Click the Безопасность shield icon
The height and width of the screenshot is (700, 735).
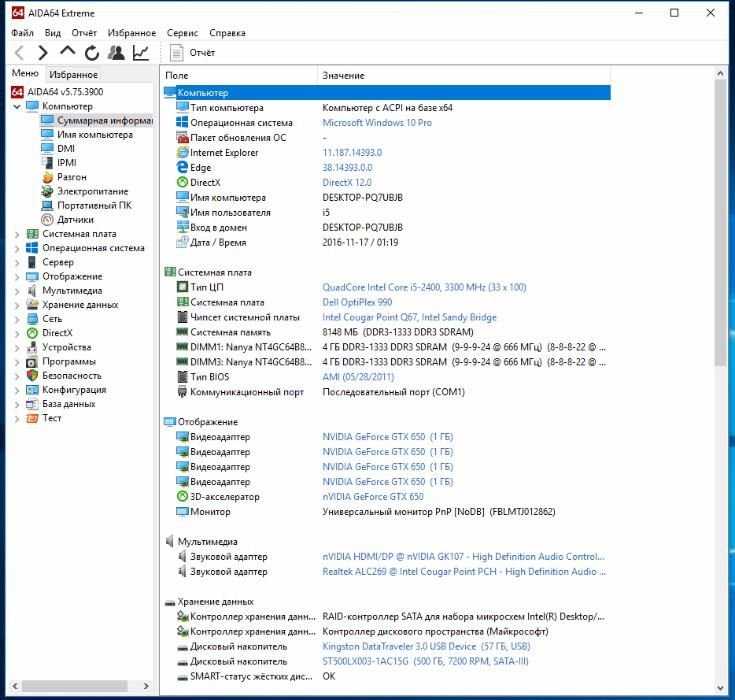32,376
